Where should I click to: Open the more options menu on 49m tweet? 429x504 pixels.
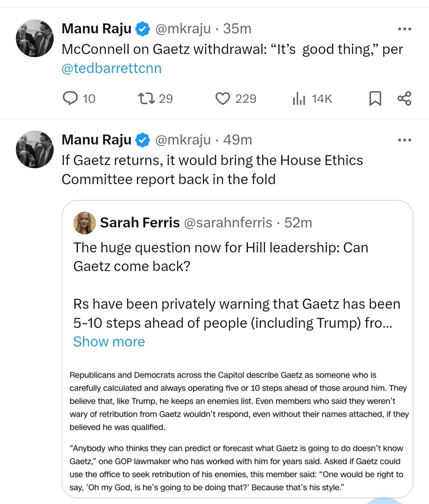[x=404, y=140]
